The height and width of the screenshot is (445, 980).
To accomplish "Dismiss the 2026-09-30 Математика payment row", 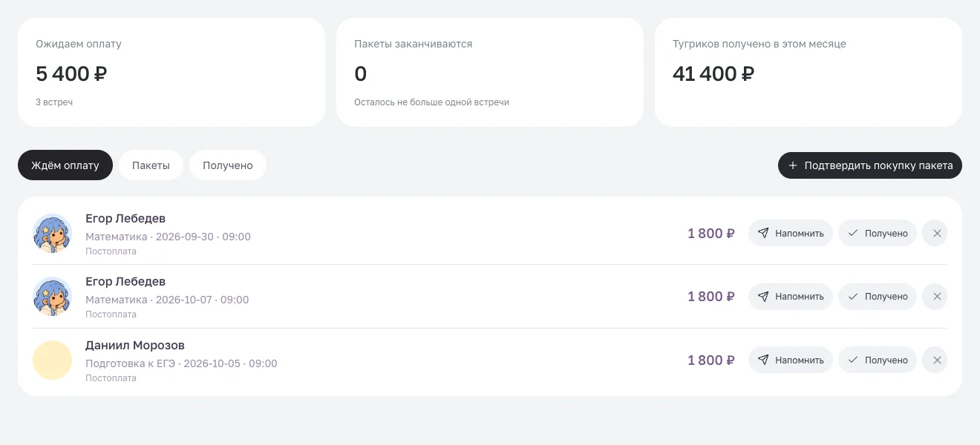I will tap(935, 233).
